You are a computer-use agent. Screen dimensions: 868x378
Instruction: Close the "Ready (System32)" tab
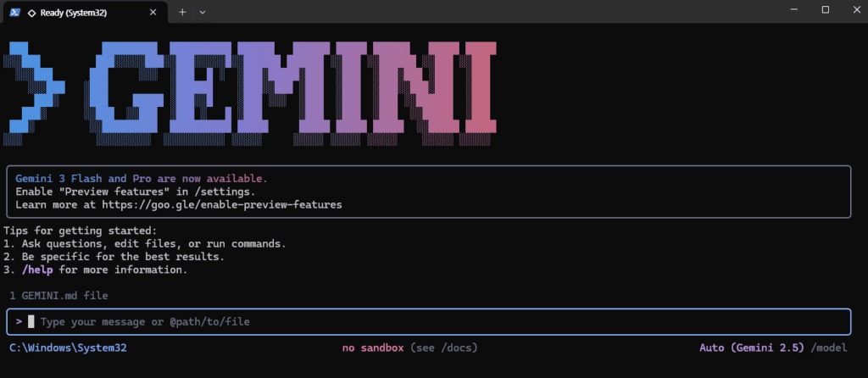(153, 12)
